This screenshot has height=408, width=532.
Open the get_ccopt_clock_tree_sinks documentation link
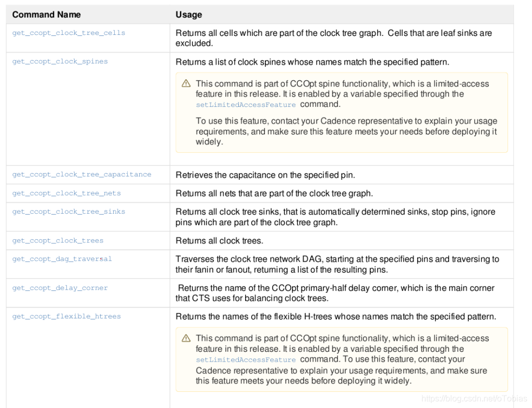[x=68, y=212]
